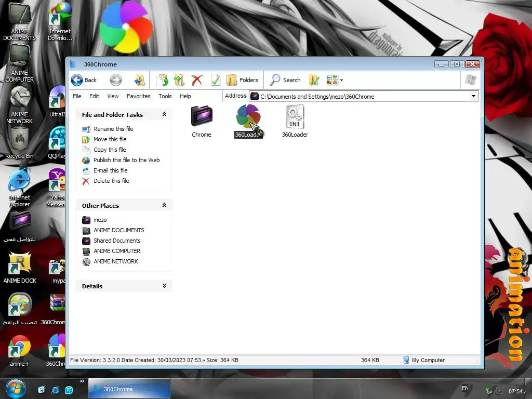Viewport: 532px width, 399px height.
Task: Open the File menu
Action: [77, 96]
